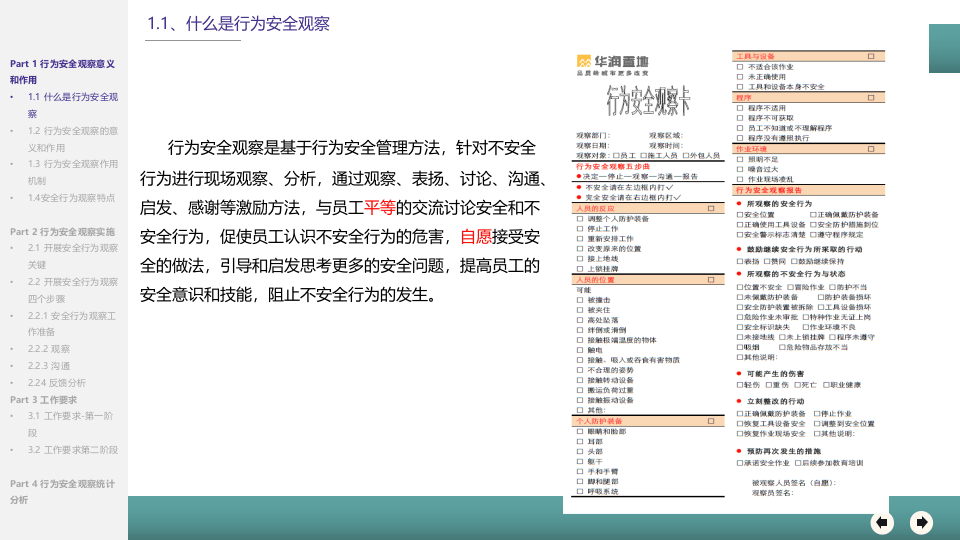Check the 不合理的姿势 box
The width and height of the screenshot is (960, 540).
click(580, 370)
